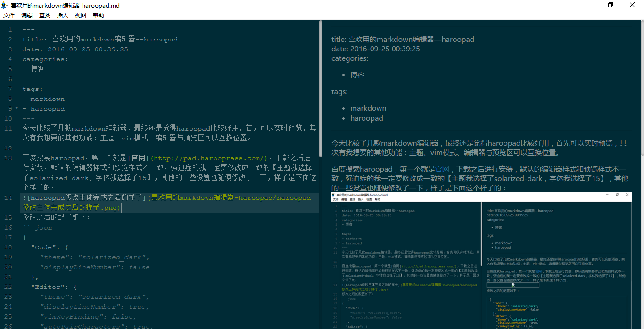This screenshot has width=644, height=329.
Task: Click the ```json code fence line
Action: (38, 228)
